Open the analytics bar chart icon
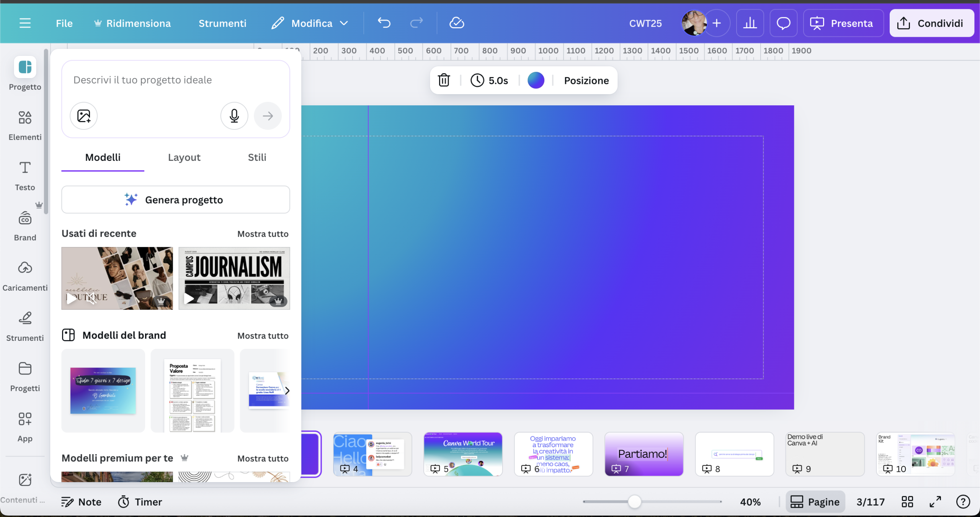Screen dimensions: 980x517 coord(750,23)
